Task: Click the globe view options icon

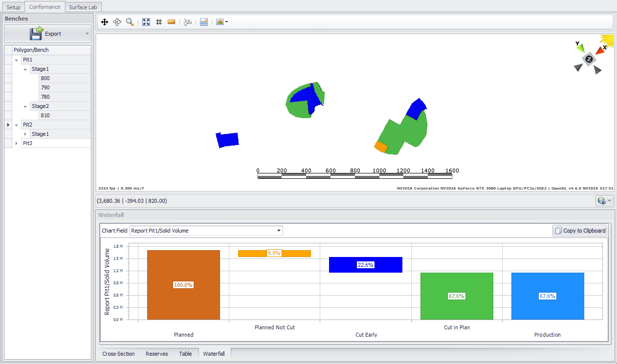Action: (601, 201)
